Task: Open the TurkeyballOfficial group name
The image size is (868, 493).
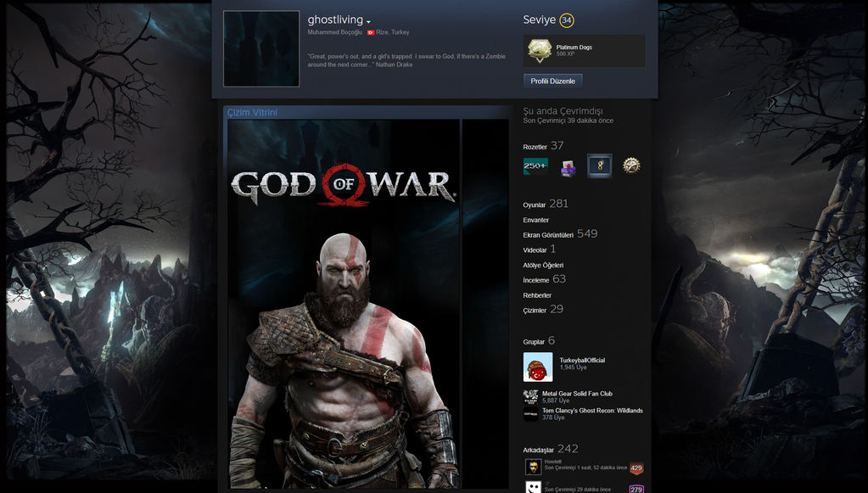Action: coord(582,361)
